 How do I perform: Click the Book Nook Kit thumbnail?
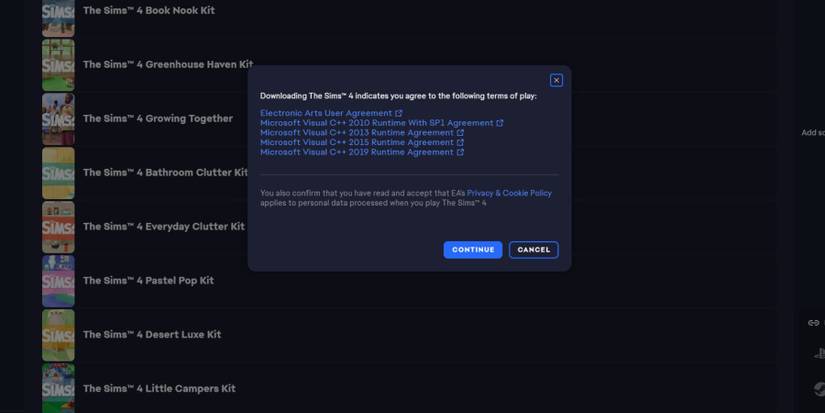(x=58, y=17)
